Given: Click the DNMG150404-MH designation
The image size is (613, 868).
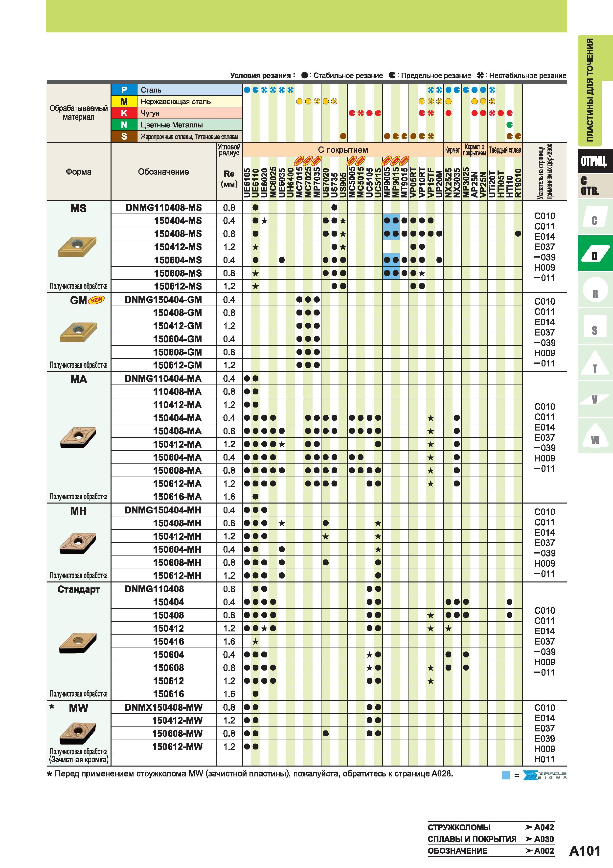Looking at the screenshot, I should (x=163, y=510).
